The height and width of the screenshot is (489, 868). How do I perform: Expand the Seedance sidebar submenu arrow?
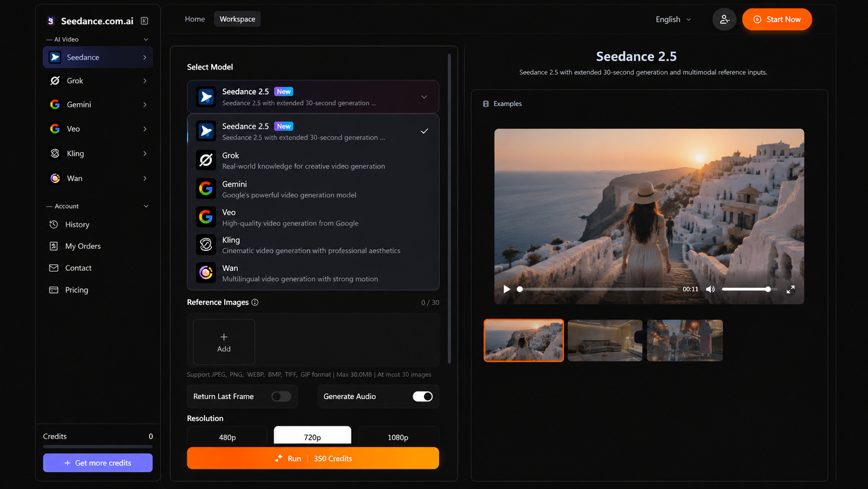[145, 57]
